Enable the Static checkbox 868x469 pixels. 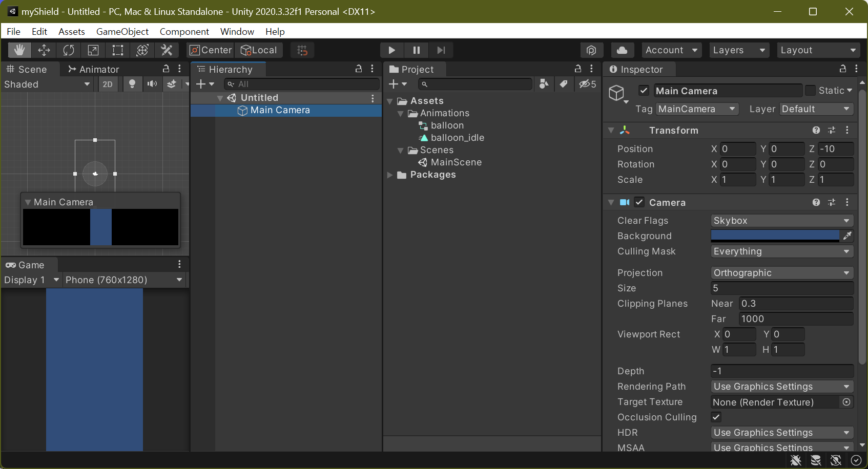(810, 91)
